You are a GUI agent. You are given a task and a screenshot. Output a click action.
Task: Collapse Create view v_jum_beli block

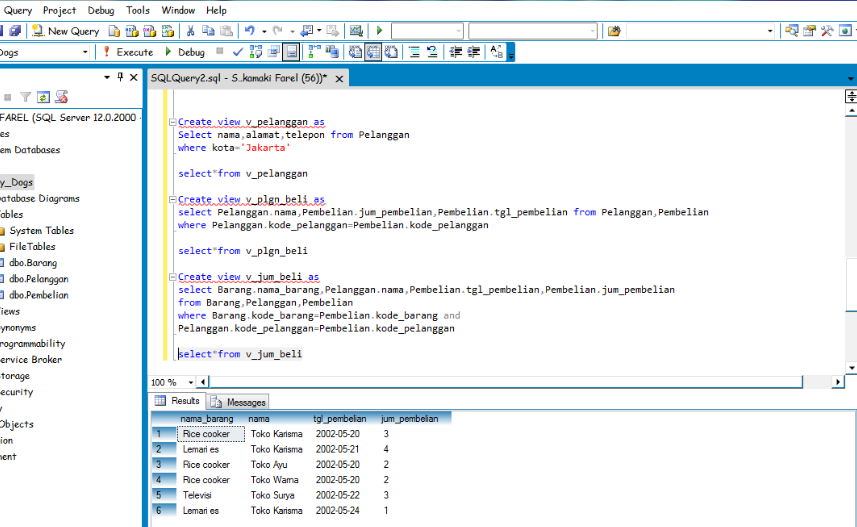[172, 277]
